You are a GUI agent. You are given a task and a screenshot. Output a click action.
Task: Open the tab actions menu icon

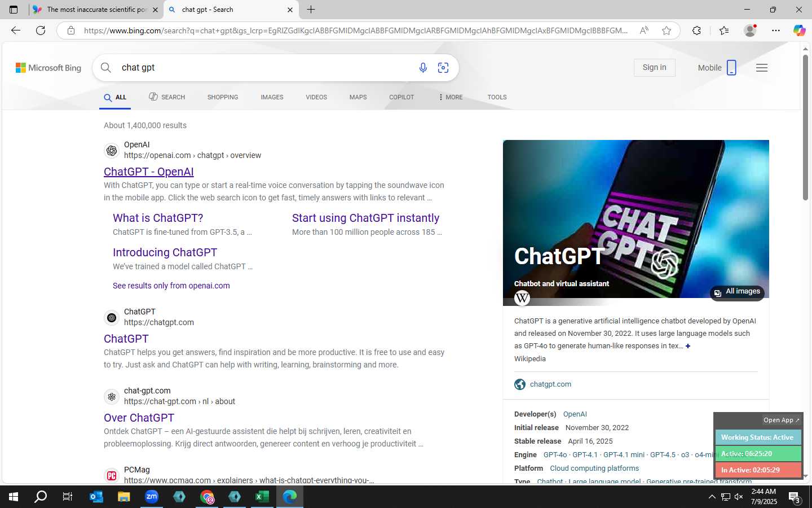tap(14, 10)
